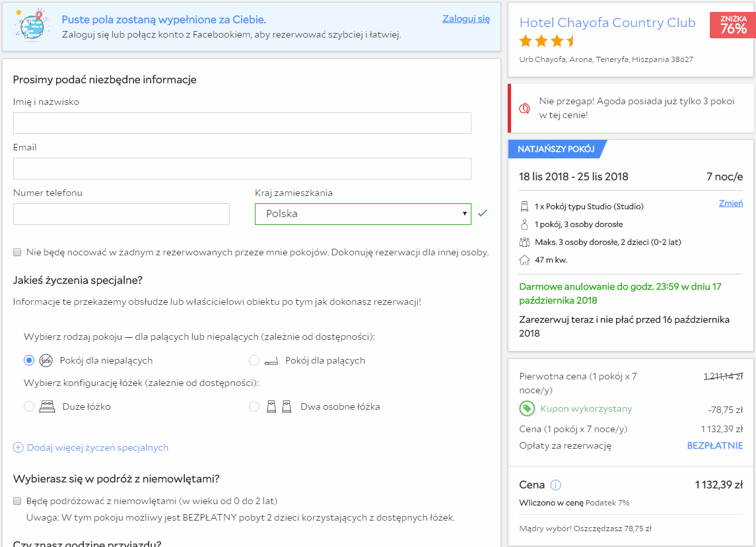Click the person icon beside 1 pokój, 3 osoby dorosłe
Image resolution: width=756 pixels, height=547 pixels.
pyautogui.click(x=524, y=224)
